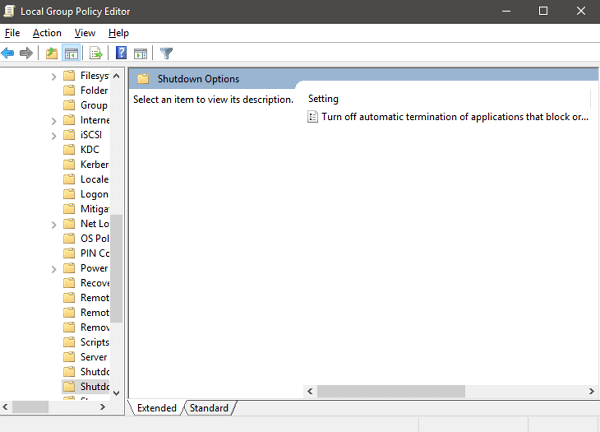Click the tree pane scroll up arrow

[116, 76]
